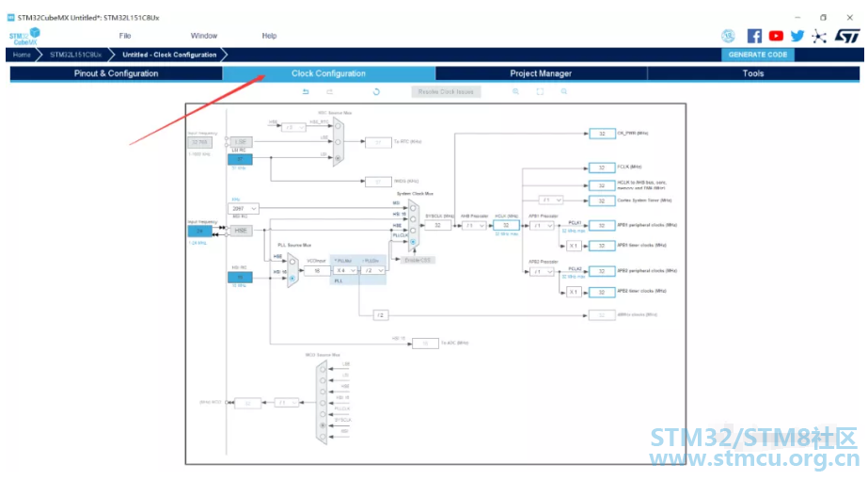Click Resolve Clock Issues button

click(446, 91)
